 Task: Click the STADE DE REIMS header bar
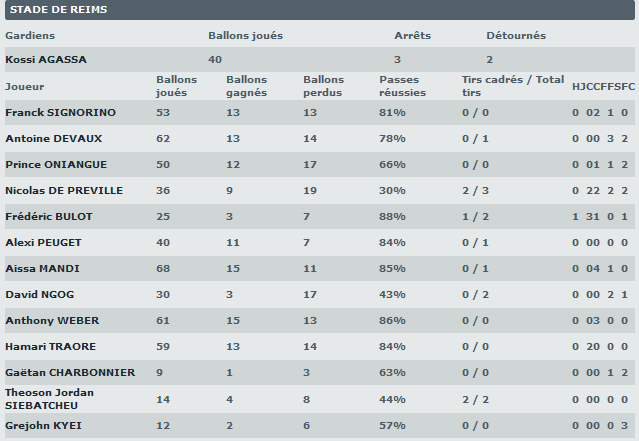click(x=319, y=10)
